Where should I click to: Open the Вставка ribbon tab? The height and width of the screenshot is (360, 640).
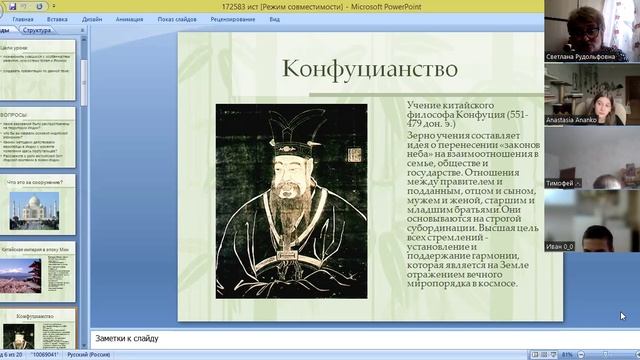[57, 19]
